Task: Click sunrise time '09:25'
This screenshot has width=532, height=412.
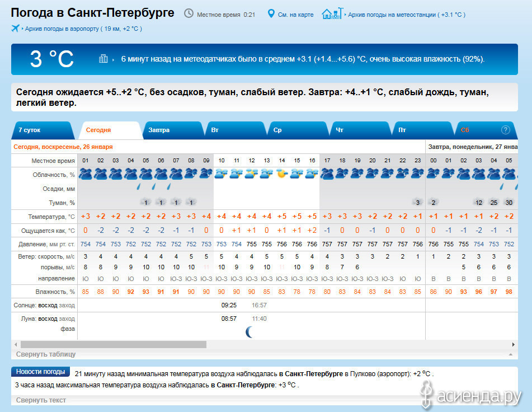Action: coord(229,305)
